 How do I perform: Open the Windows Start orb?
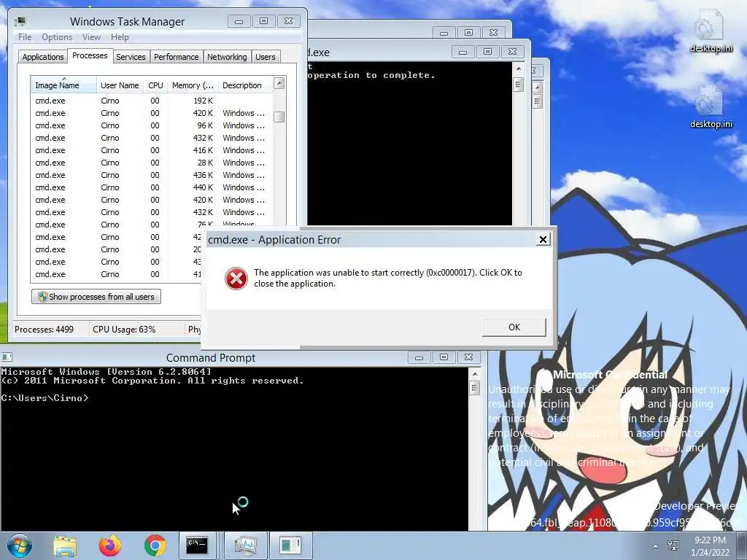(20, 545)
